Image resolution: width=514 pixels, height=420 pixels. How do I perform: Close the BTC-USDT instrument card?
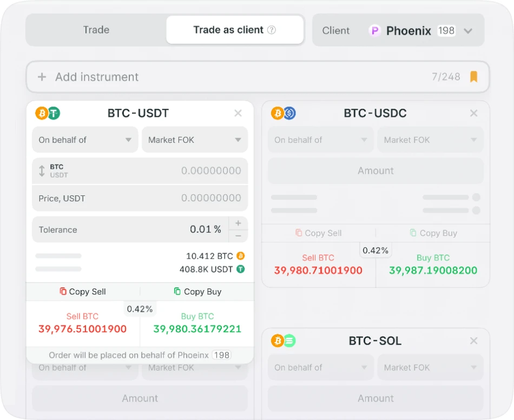(x=238, y=113)
